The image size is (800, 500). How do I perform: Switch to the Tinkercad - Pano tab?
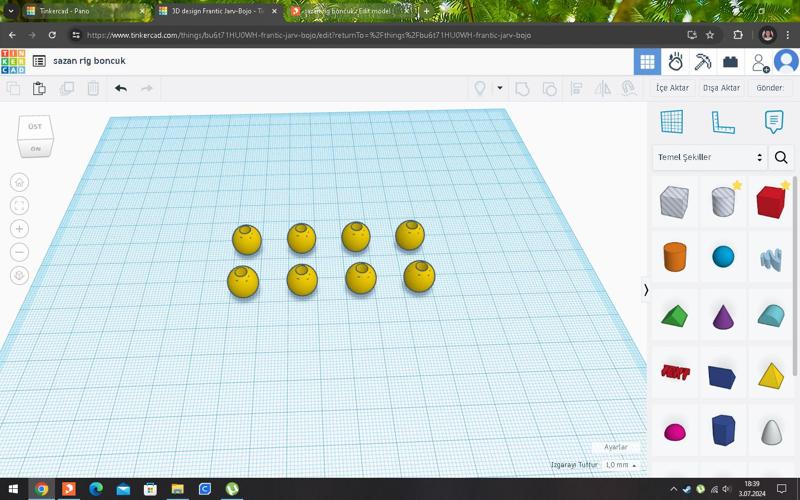tap(86, 11)
